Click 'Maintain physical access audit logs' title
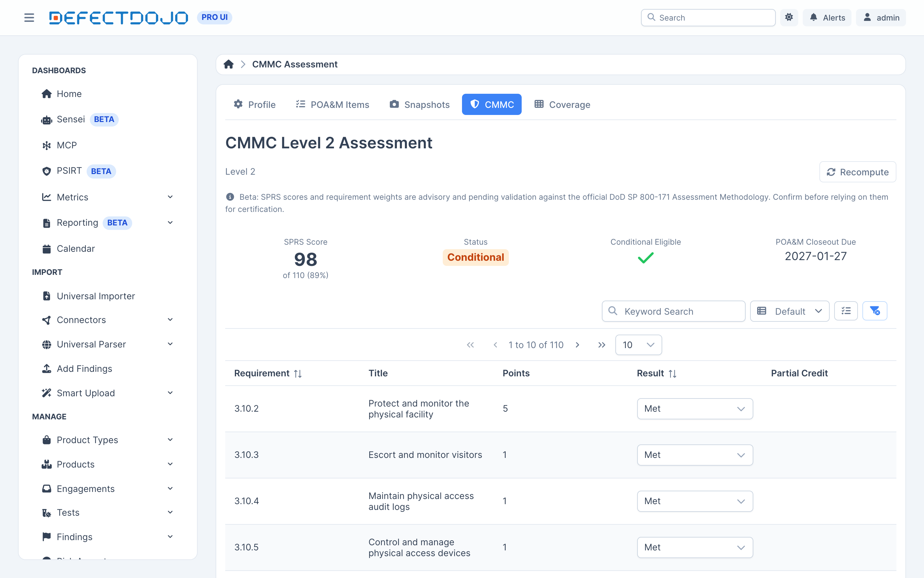The width and height of the screenshot is (924, 578). [421, 501]
